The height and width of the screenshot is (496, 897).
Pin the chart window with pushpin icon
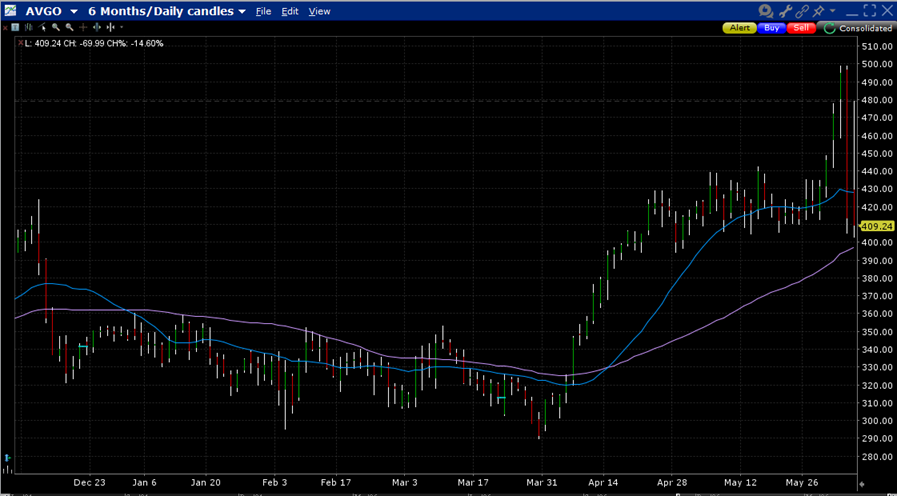tap(818, 11)
